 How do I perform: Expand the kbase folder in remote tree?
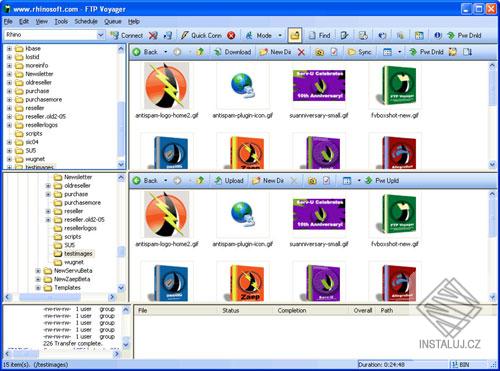[9, 49]
